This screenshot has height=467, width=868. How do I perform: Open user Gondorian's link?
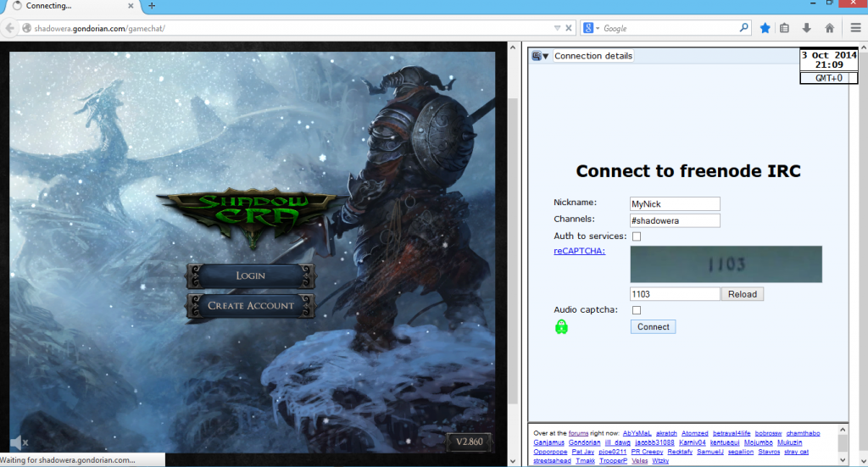tap(584, 442)
